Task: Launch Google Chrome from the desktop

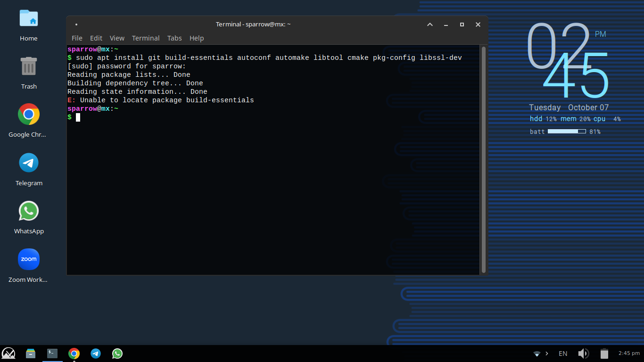Action: (29, 115)
